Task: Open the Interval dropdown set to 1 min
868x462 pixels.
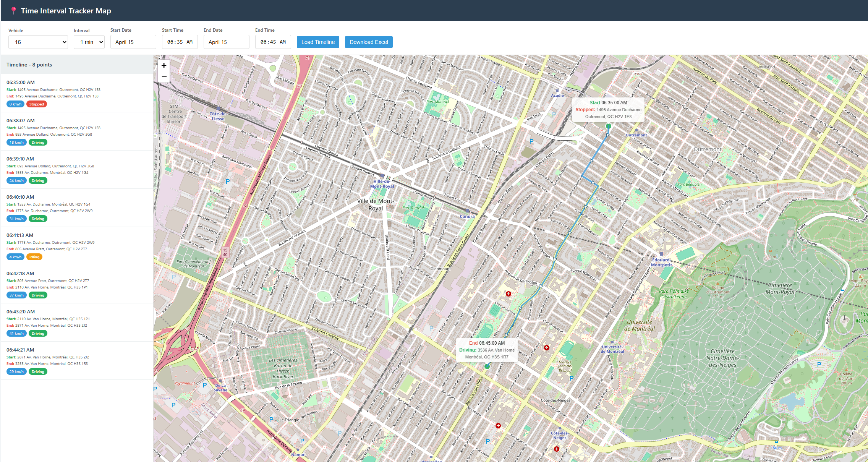Action: 89,42
